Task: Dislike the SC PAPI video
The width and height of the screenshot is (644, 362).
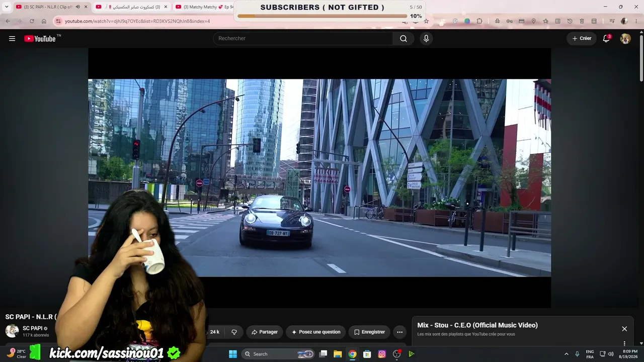Action: click(234, 332)
